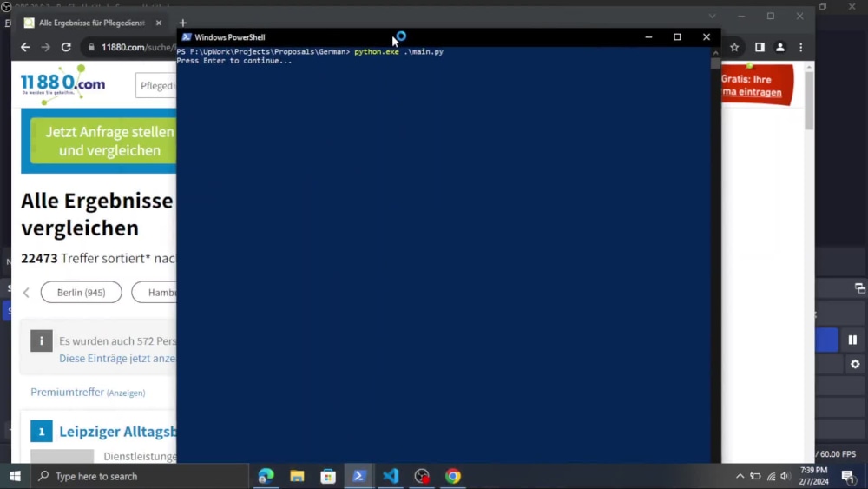Select the Hamburg city filter chip
Image resolution: width=868 pixels, height=489 pixels.
pos(155,293)
